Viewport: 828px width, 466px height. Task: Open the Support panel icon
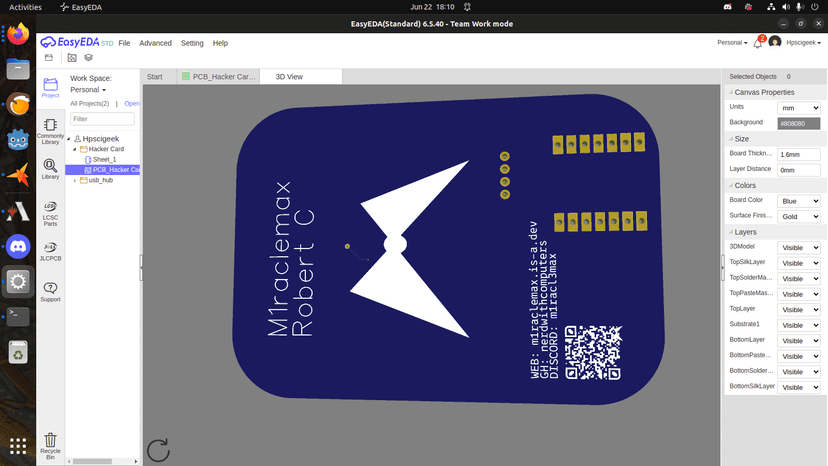pyautogui.click(x=50, y=291)
